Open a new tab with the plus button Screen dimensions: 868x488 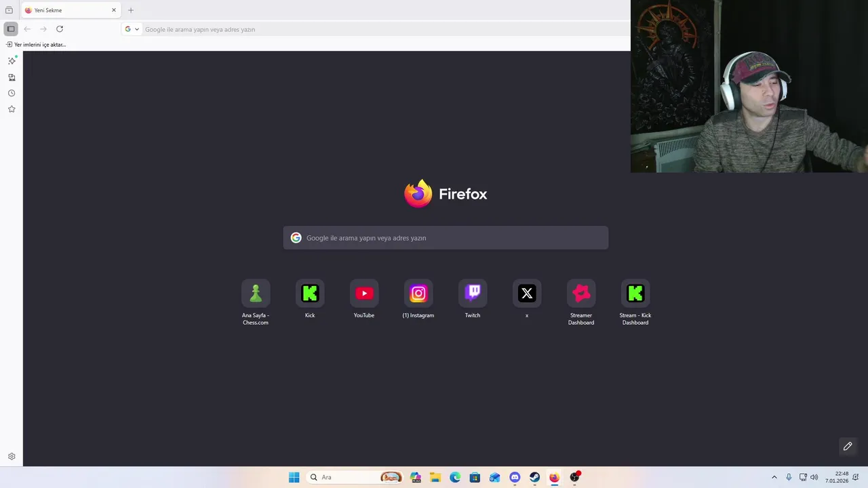131,10
